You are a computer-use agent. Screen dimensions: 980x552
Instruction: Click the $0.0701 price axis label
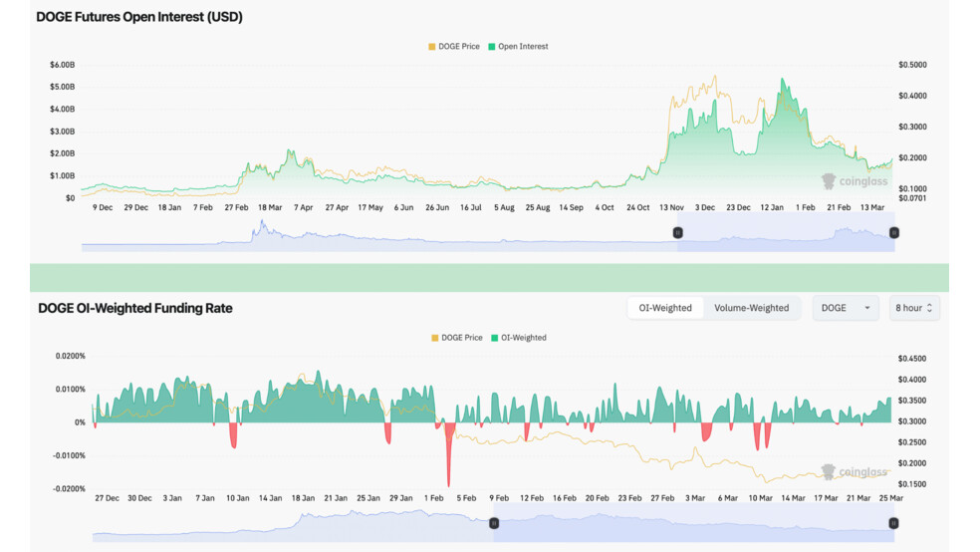click(x=912, y=198)
